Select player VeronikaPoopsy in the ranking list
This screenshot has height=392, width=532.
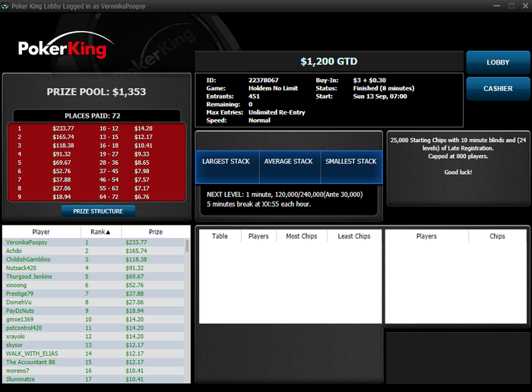click(x=93, y=242)
